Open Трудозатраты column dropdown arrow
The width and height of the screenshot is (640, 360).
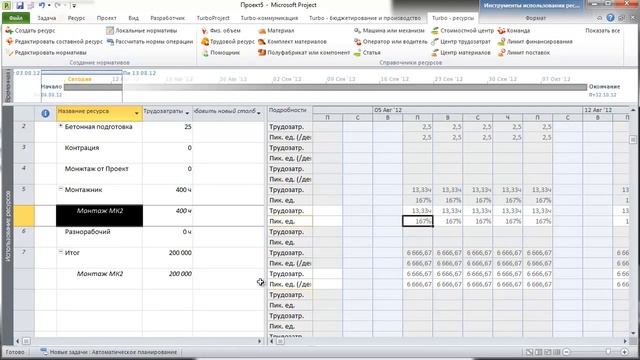[x=187, y=113]
